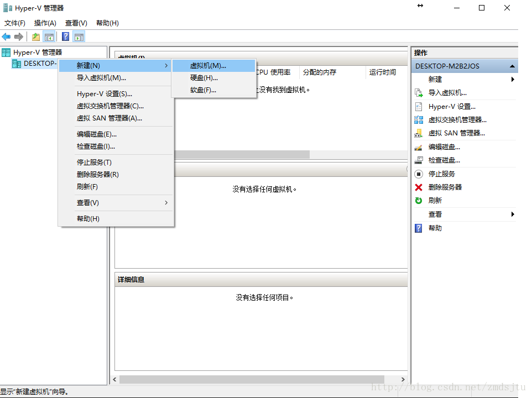
Task: Click the 检查磁盘 icon in Actions pane
Action: click(419, 160)
